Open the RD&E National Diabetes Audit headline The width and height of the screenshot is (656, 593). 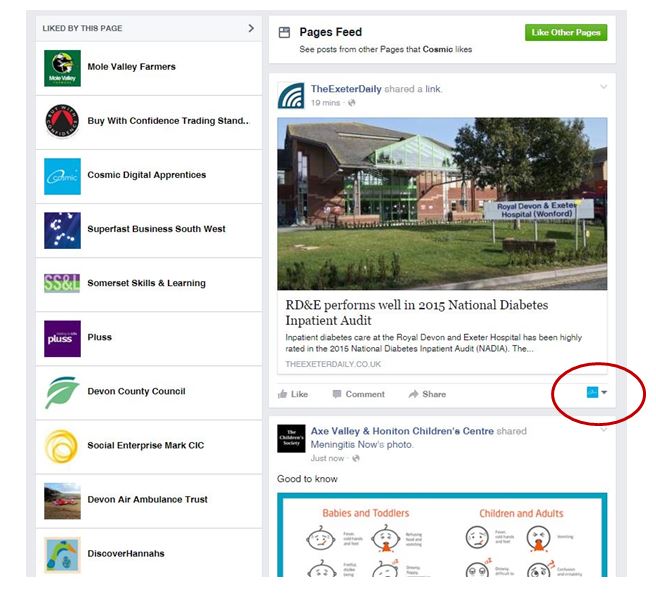tap(417, 313)
